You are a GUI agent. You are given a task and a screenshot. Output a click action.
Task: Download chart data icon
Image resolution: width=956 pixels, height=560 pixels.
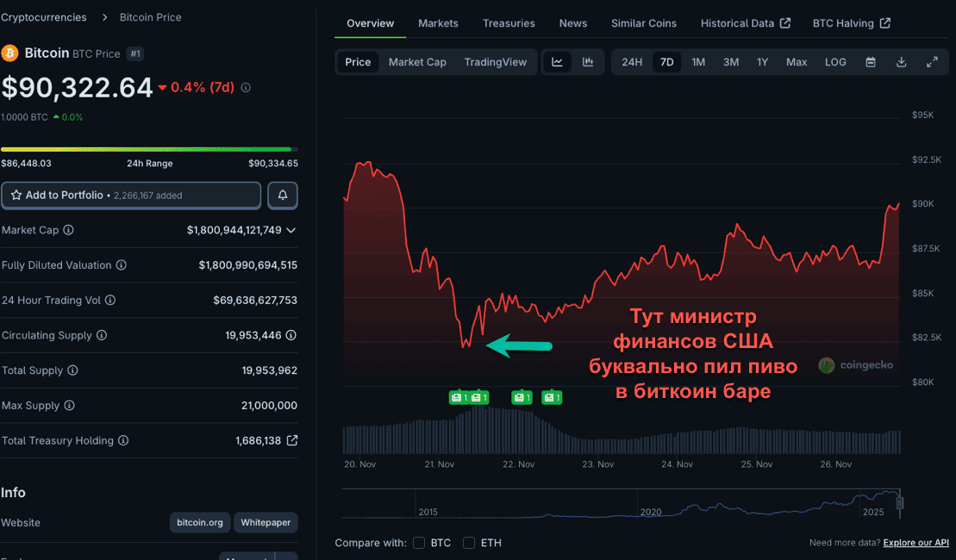(x=902, y=62)
